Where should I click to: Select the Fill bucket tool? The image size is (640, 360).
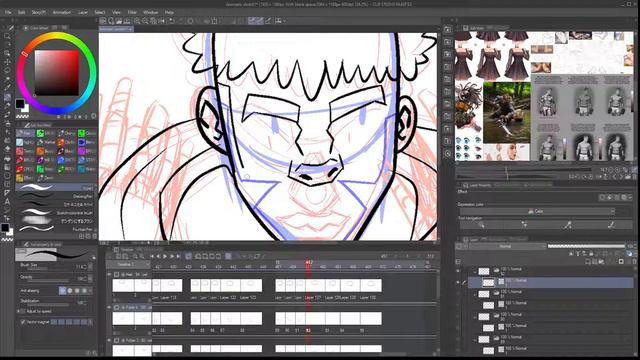7,158
